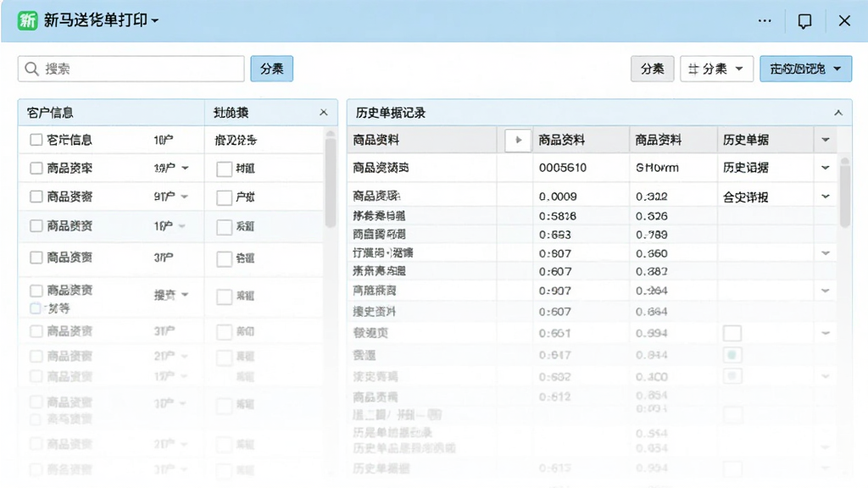Screen dimensions: 868x488
Task: Click the cell value 0.0009
Action: [x=558, y=197]
